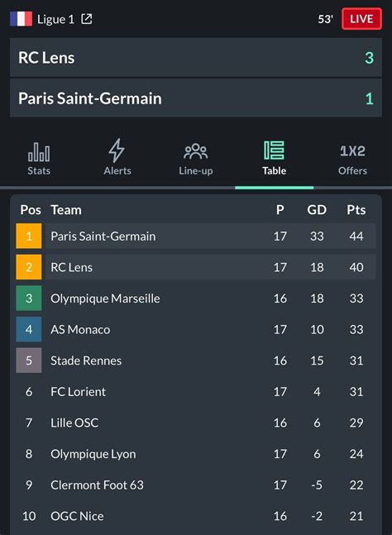Click the orange position 1 badge
The width and height of the screenshot is (392, 535).
(x=29, y=236)
